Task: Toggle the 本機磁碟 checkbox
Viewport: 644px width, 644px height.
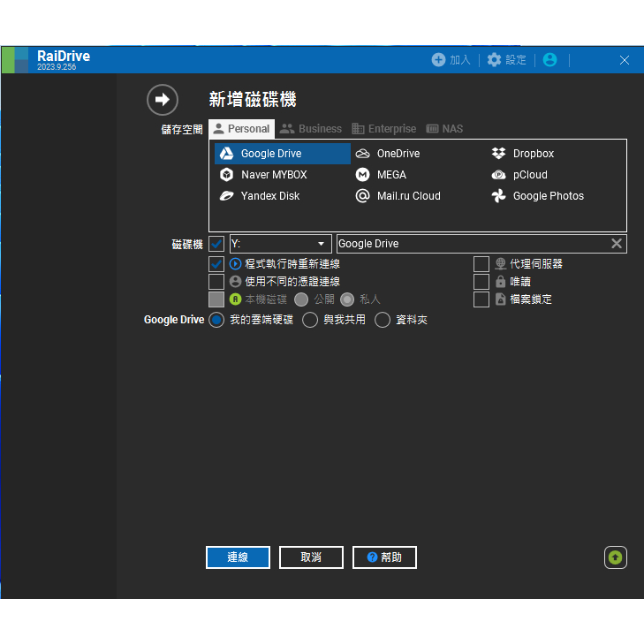Action: [216, 299]
